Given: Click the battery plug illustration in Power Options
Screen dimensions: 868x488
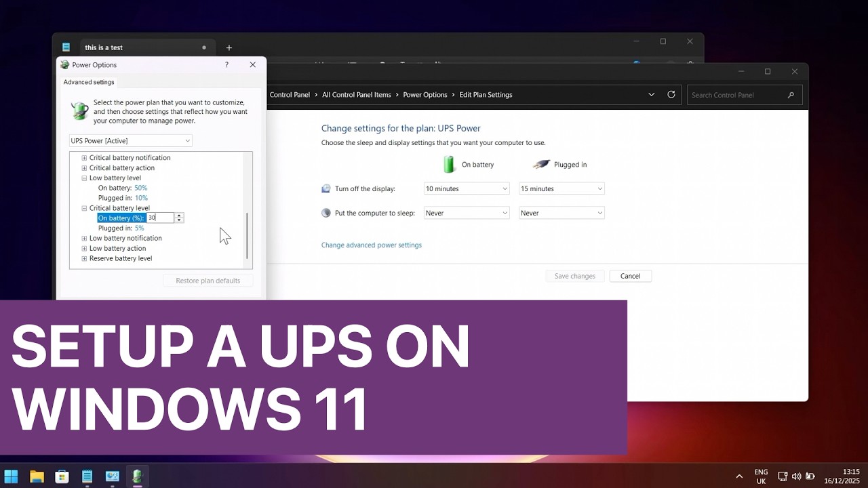Looking at the screenshot, I should coord(80,111).
